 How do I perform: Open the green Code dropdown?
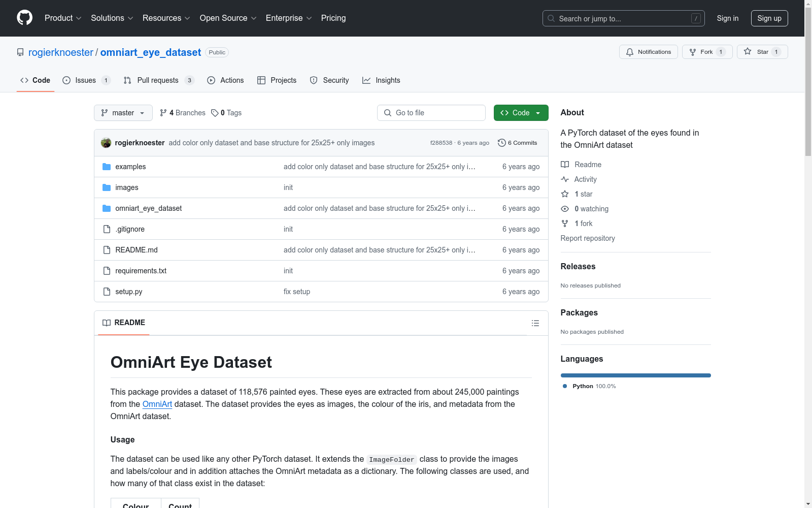[521, 113]
